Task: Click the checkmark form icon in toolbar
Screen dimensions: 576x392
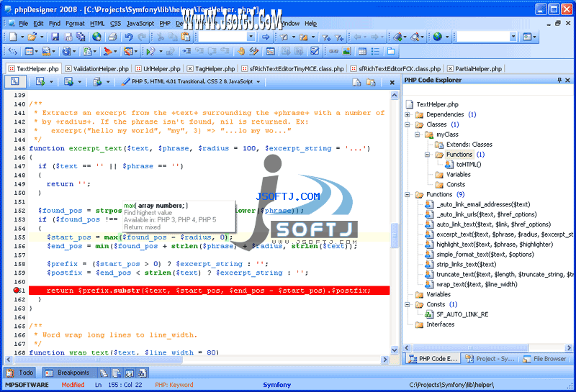Action: coord(315,51)
